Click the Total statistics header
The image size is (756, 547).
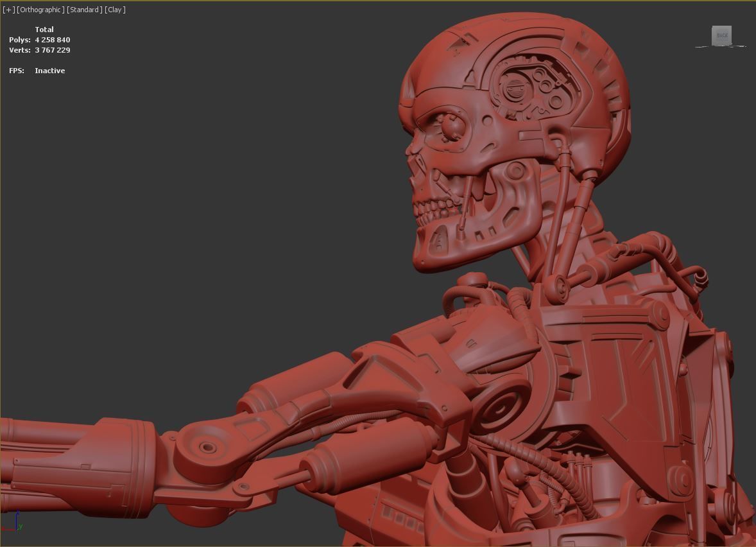tap(44, 30)
